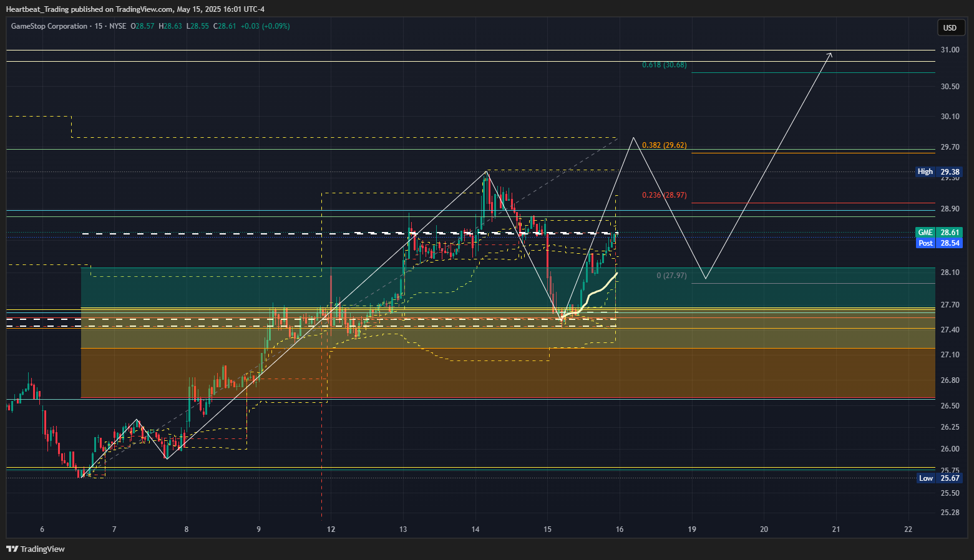Click 26.50 on the price axis

950,406
